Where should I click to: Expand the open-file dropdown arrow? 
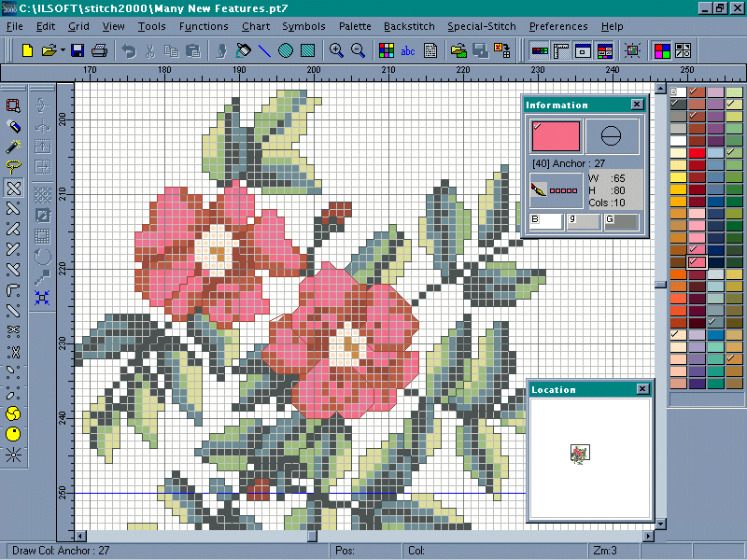[63, 49]
